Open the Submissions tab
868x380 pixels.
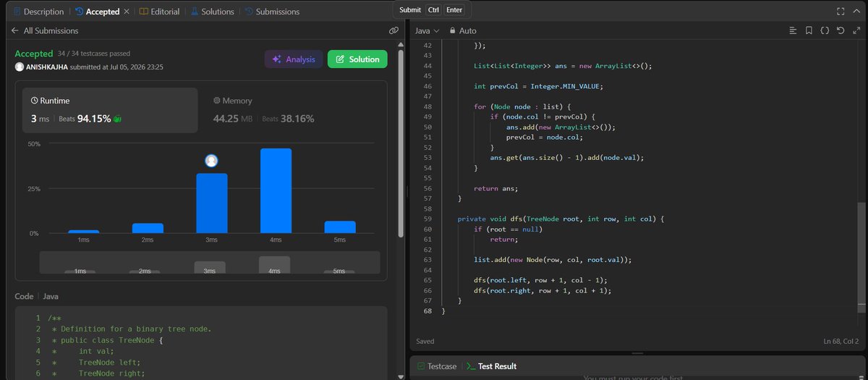point(272,12)
